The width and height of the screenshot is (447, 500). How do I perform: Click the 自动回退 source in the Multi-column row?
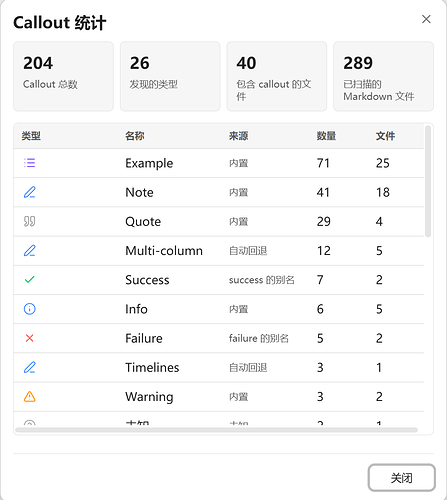coord(248,251)
